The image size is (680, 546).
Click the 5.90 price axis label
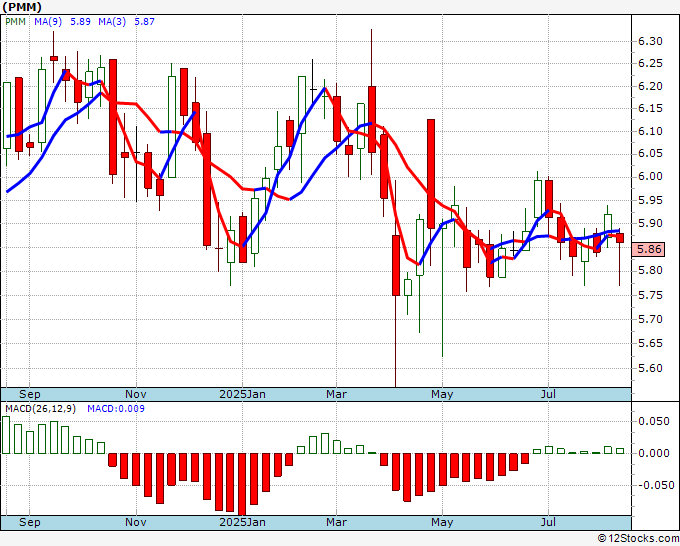(x=650, y=223)
